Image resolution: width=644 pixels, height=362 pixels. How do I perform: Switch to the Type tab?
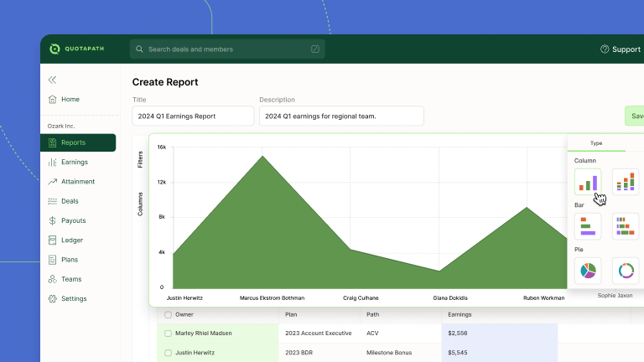click(596, 143)
